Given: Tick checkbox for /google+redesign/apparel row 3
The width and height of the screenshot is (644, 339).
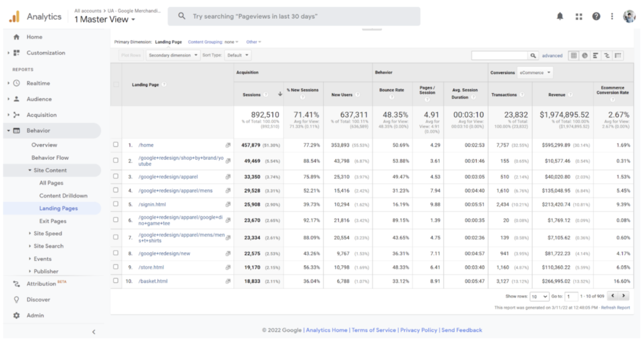Looking at the screenshot, I should pyautogui.click(x=116, y=176).
